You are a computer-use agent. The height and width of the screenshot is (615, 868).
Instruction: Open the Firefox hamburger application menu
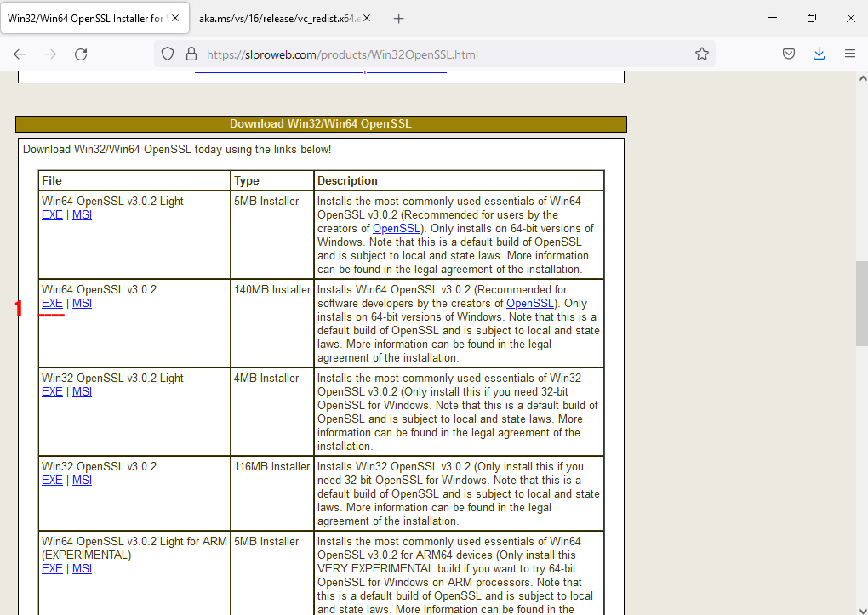pos(849,54)
